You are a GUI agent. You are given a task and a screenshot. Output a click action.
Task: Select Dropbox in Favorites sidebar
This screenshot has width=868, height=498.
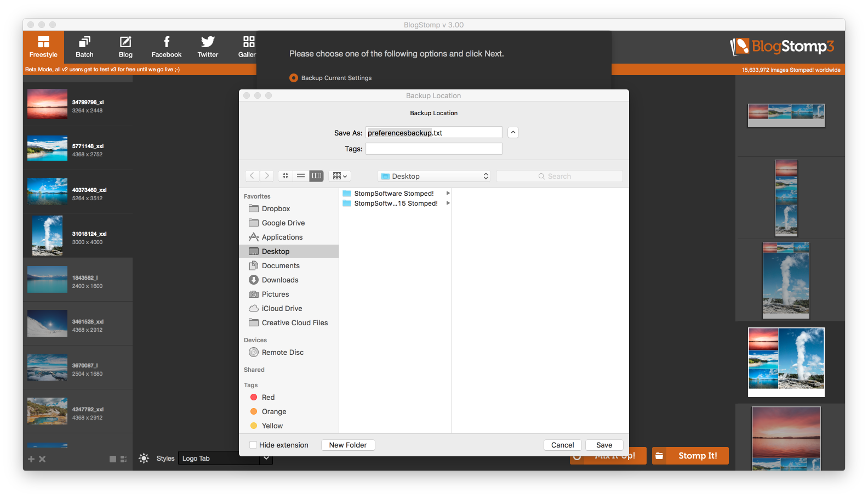[289, 208]
